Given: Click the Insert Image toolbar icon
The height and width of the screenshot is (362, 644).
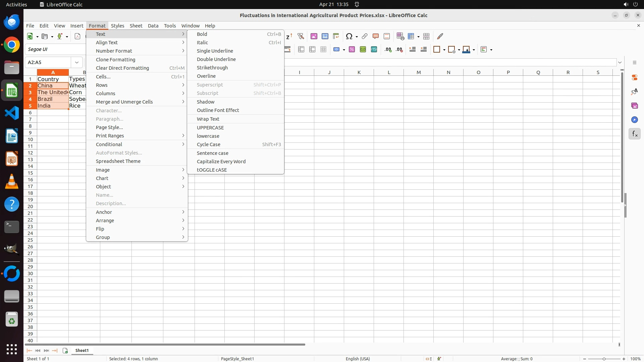Looking at the screenshot, I should [314, 36].
